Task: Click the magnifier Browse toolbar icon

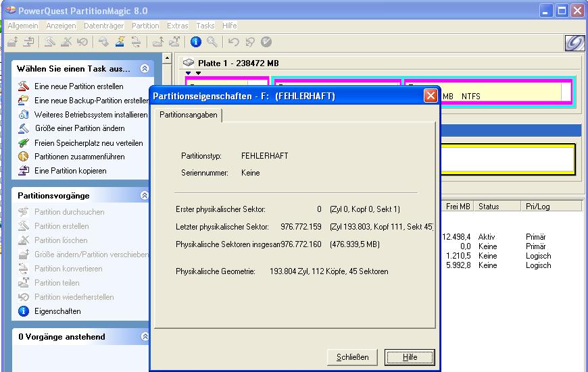Action: [x=212, y=42]
